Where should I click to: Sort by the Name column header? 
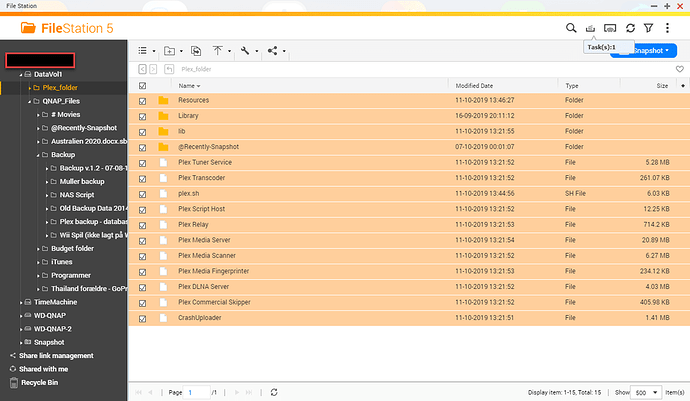pyautogui.click(x=187, y=86)
